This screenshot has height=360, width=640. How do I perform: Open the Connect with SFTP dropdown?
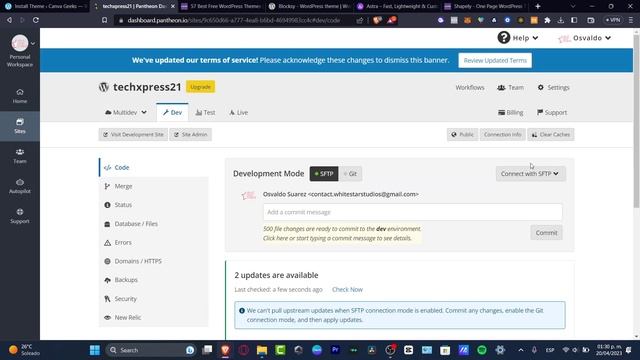tap(530, 174)
